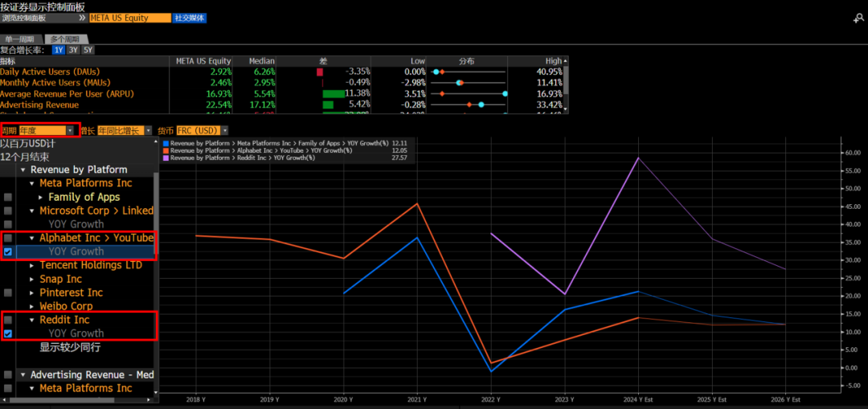Click the purple Reddit Inc legend swatch
Screen dimensions: 868x409
(166, 157)
